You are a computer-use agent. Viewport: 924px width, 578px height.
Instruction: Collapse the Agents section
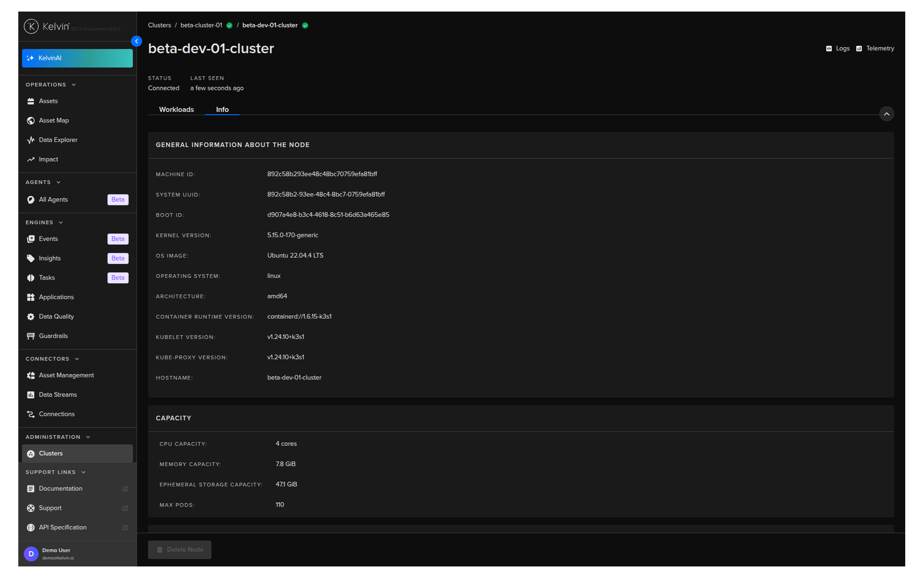(58, 183)
